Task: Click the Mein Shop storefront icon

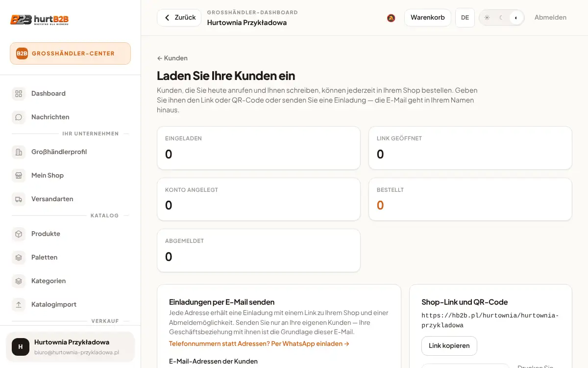Action: (19, 176)
